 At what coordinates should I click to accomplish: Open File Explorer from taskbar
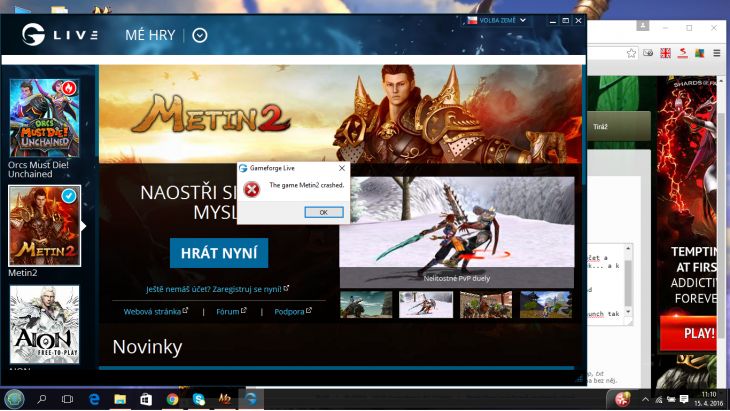pos(120,399)
